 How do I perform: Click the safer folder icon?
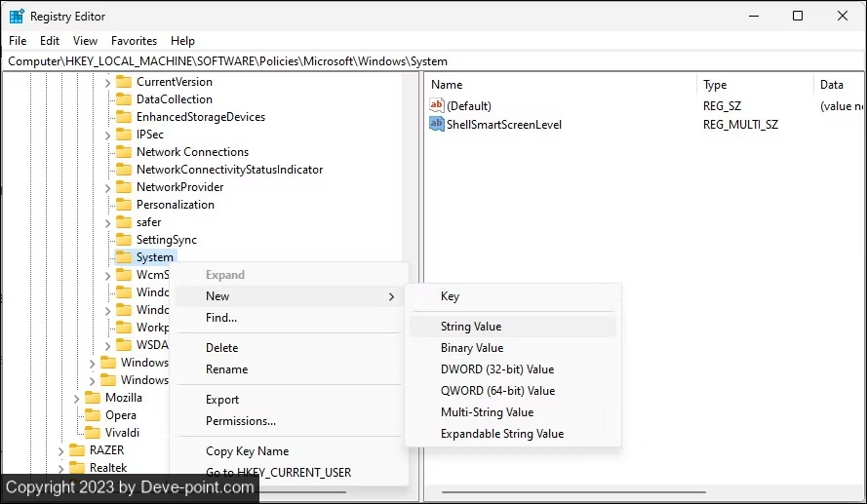pyautogui.click(x=123, y=222)
